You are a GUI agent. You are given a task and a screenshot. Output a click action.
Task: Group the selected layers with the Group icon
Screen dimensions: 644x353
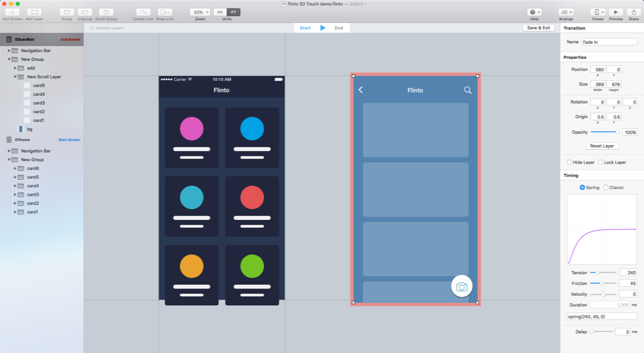coord(67,12)
